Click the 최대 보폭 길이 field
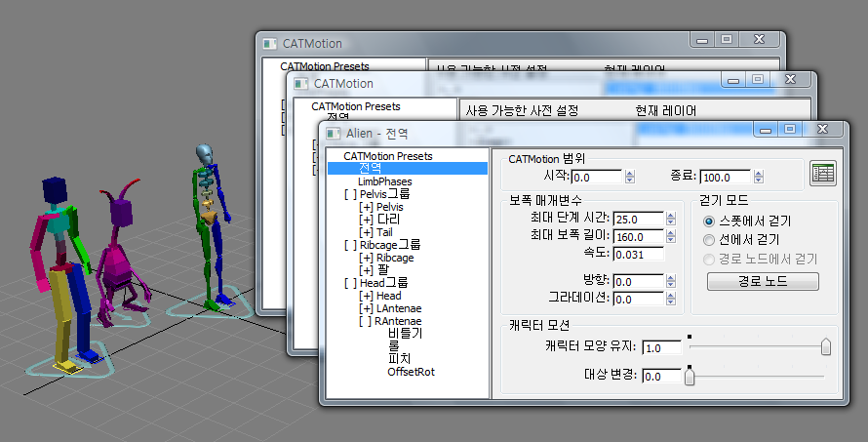Viewport: 868px width, 442px height. click(x=638, y=236)
